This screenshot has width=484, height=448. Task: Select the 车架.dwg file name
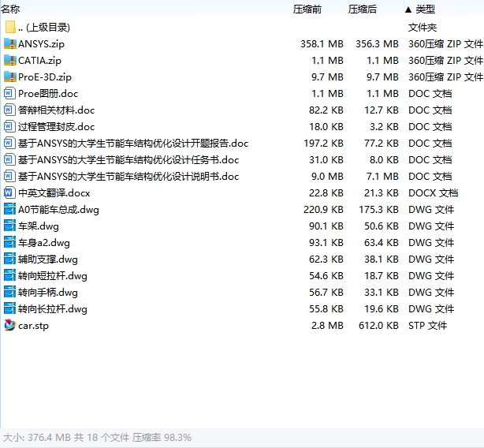tap(39, 226)
